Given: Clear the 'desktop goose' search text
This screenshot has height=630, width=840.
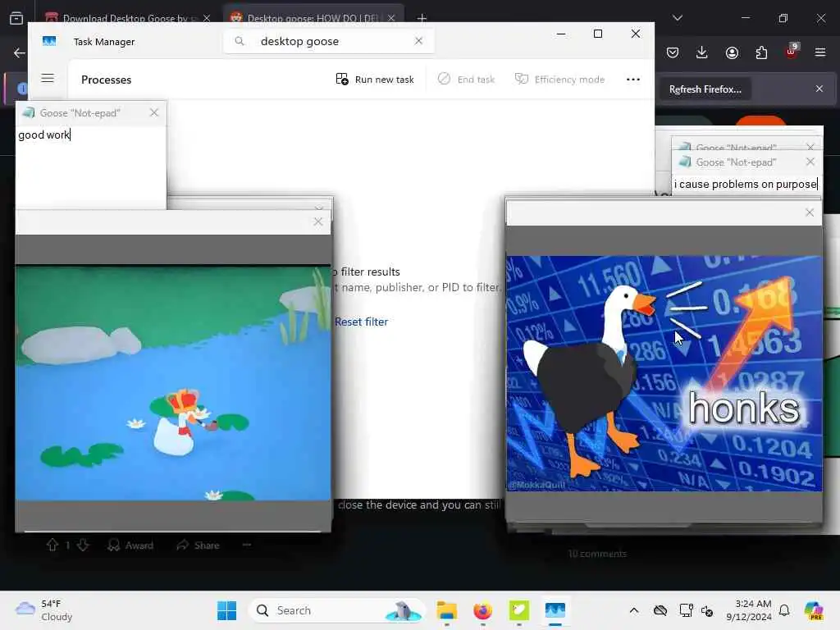Looking at the screenshot, I should pyautogui.click(x=418, y=41).
